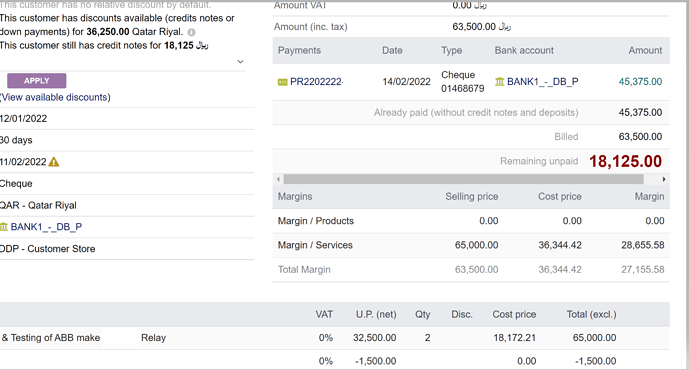Click DDP - Customer Store incoterm
This screenshot has height=370, width=689.
[47, 249]
